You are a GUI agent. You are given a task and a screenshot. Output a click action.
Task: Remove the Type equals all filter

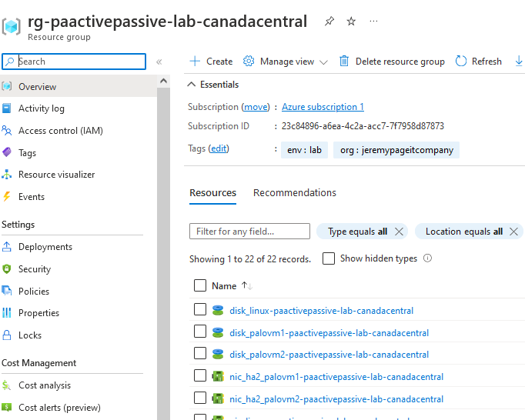click(399, 232)
